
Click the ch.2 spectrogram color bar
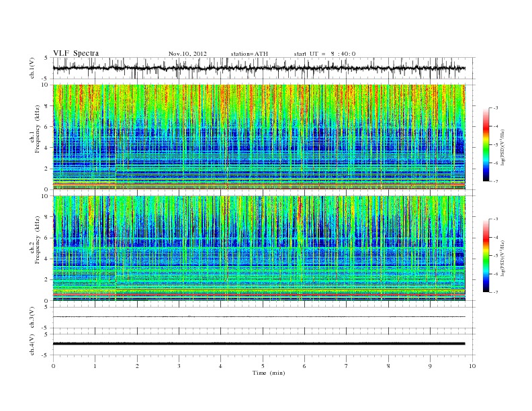point(486,255)
